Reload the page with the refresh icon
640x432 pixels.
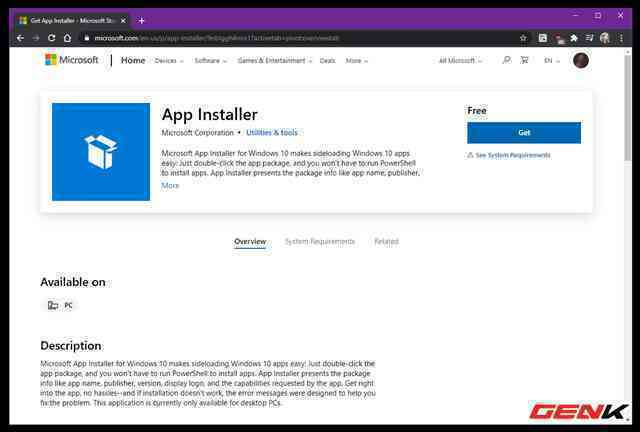point(51,38)
